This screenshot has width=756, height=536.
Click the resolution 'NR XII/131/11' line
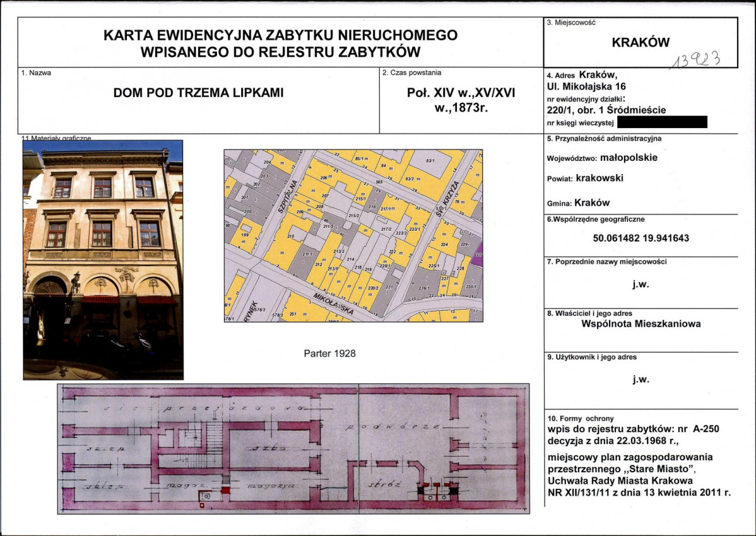(639, 492)
